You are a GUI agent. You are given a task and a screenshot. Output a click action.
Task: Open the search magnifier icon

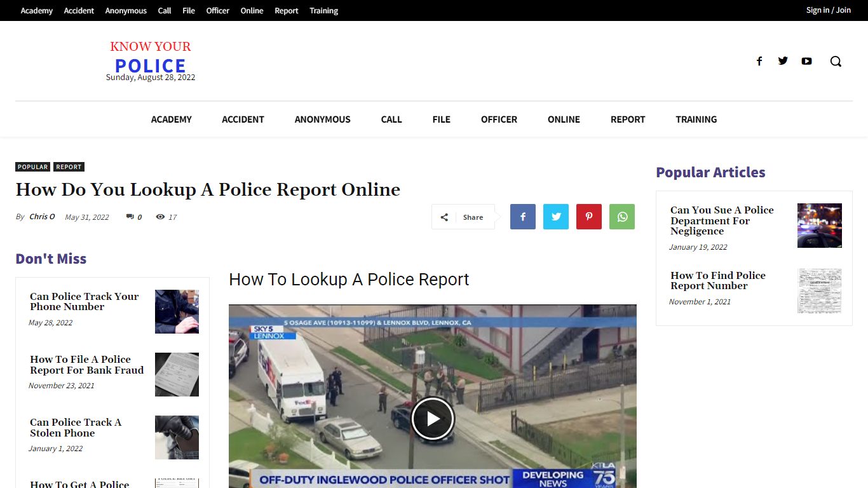pyautogui.click(x=836, y=61)
